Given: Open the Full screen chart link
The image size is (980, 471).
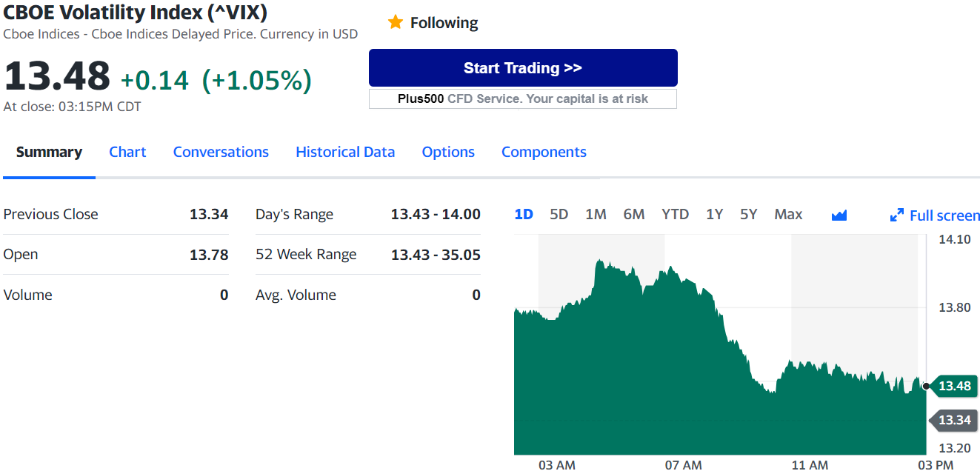Looking at the screenshot, I should [935, 216].
